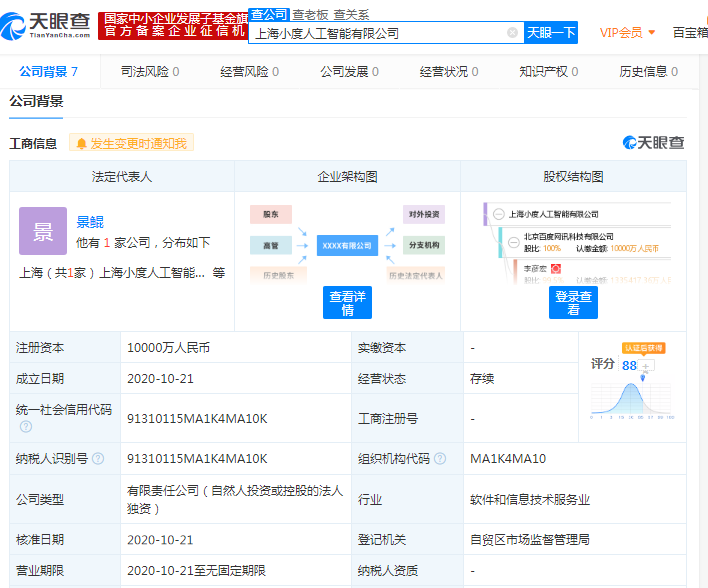Image resolution: width=708 pixels, height=588 pixels.
Task: Select 营业期限 value 2020-10-21至无固定期限
Action: (x=196, y=570)
